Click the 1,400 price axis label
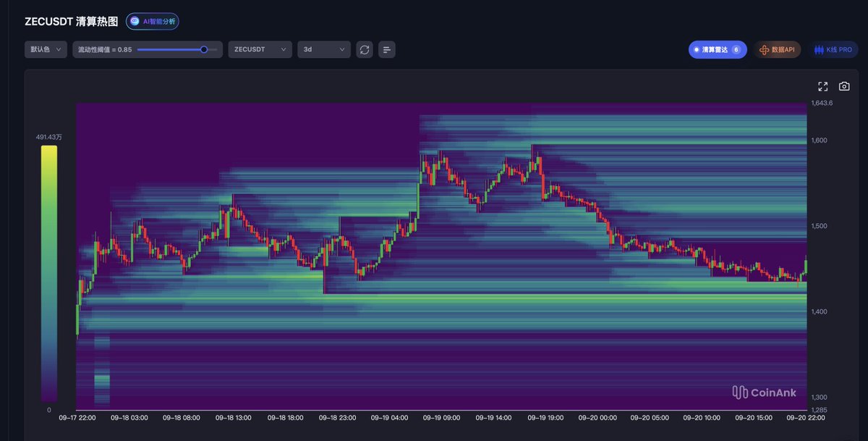This screenshot has width=868, height=441. coord(820,311)
